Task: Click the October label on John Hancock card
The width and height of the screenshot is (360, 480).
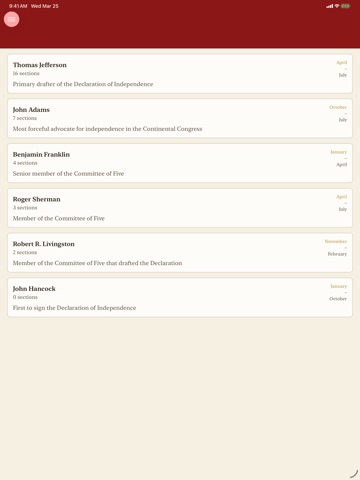Action: [338, 299]
